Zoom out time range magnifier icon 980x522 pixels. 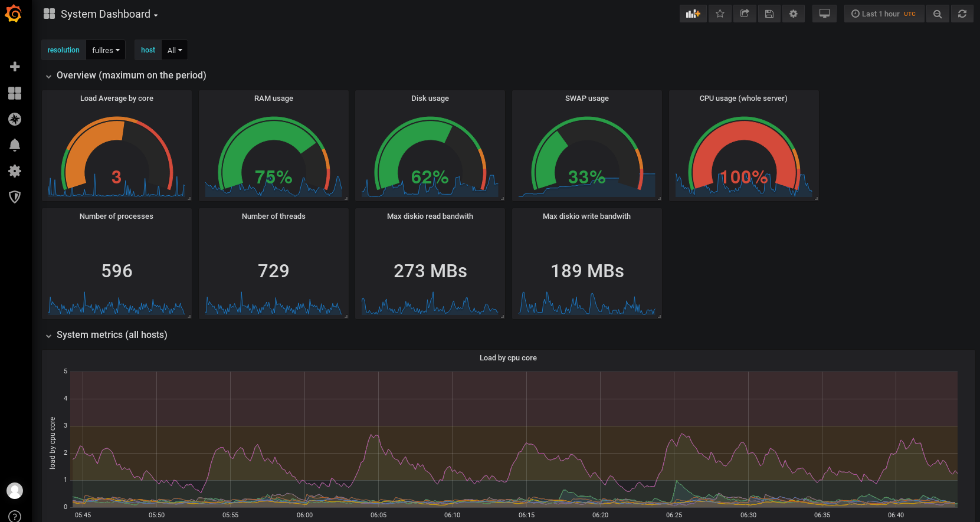(x=938, y=14)
